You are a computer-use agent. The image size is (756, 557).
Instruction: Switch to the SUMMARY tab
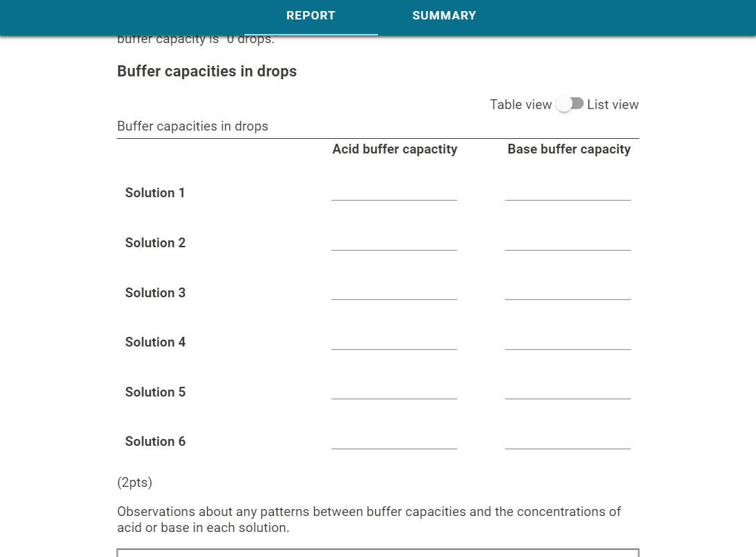pyautogui.click(x=444, y=15)
